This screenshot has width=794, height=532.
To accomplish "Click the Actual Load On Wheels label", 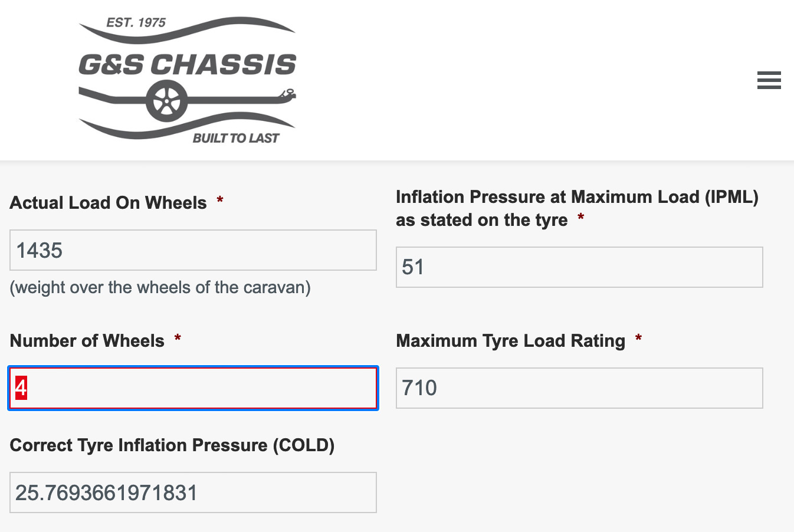I will coord(108,203).
